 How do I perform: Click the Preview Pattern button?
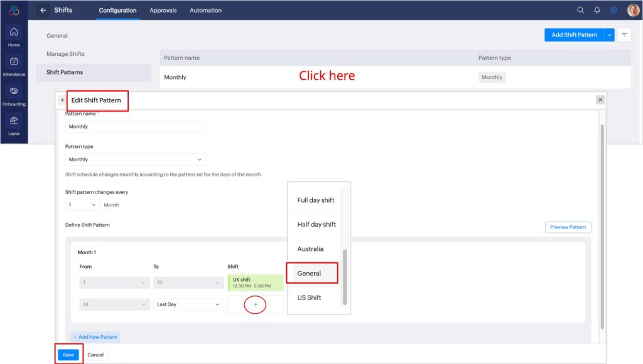point(568,227)
